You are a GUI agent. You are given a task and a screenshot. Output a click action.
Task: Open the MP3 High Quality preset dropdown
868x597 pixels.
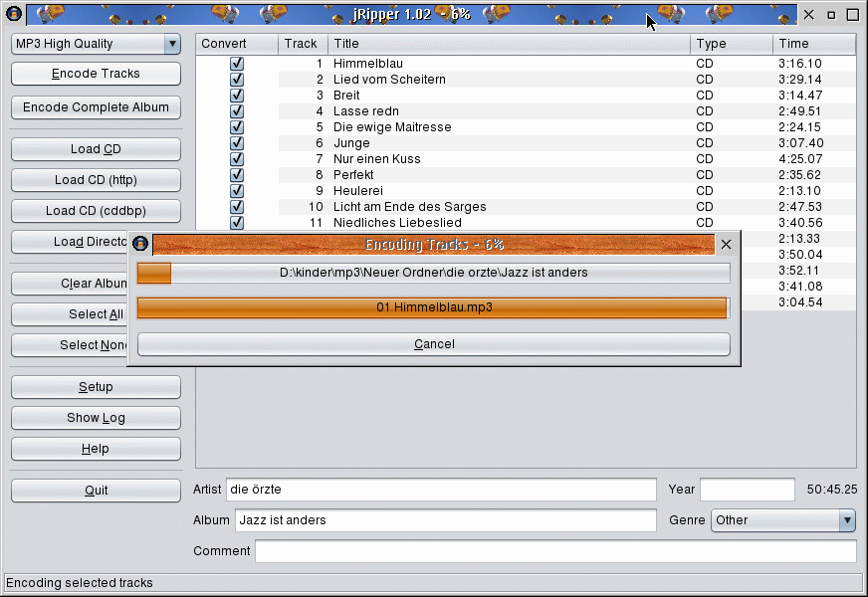click(172, 44)
